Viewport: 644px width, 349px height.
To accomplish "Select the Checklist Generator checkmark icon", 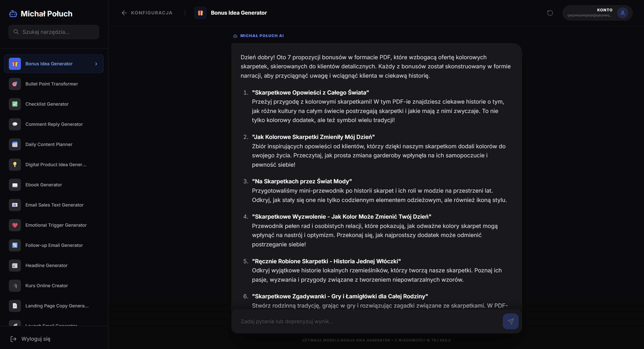I will click(x=15, y=104).
